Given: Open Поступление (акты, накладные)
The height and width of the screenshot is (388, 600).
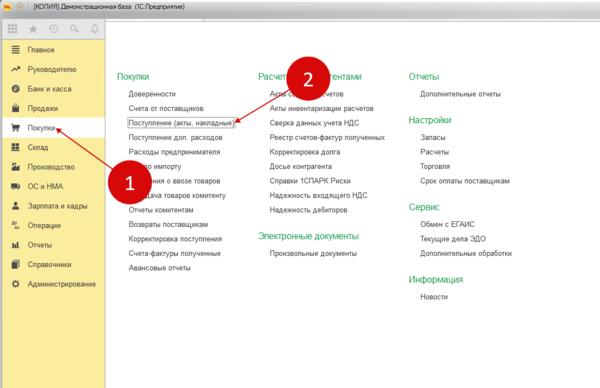Looking at the screenshot, I should [x=181, y=123].
